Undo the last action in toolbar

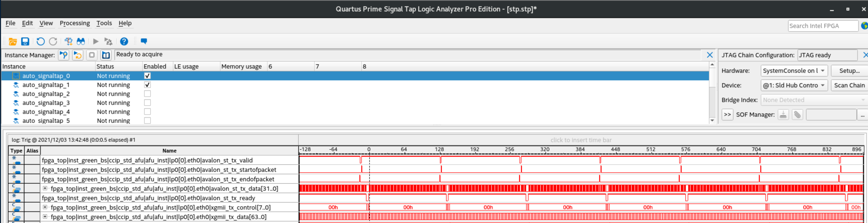tap(41, 42)
